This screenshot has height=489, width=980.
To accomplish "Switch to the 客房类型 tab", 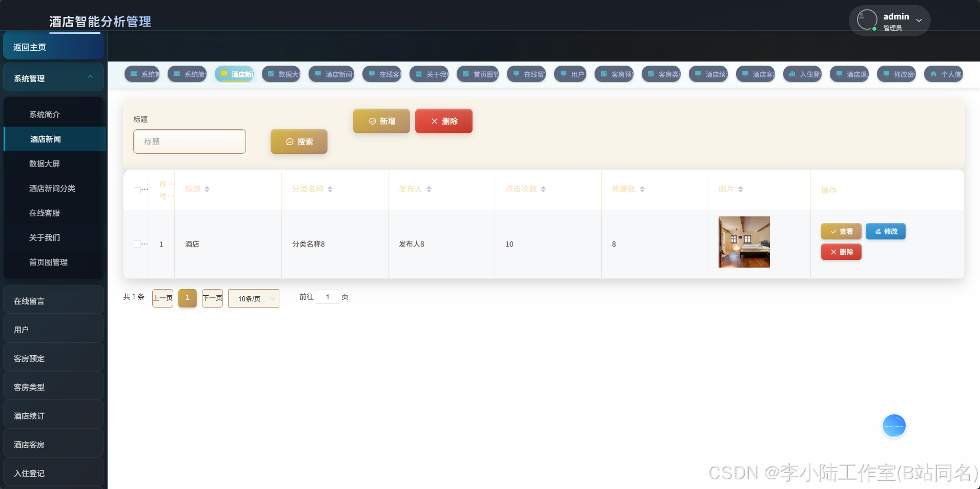I will [x=661, y=74].
